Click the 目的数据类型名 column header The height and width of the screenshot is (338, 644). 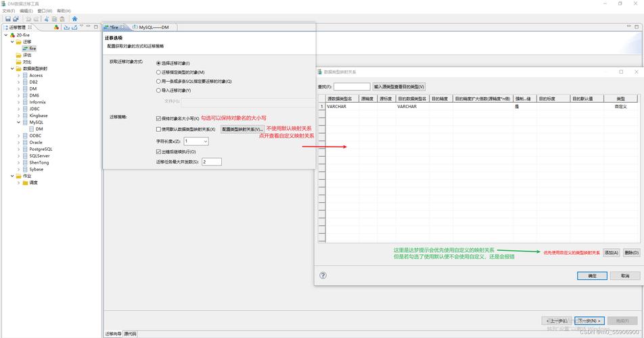413,99
